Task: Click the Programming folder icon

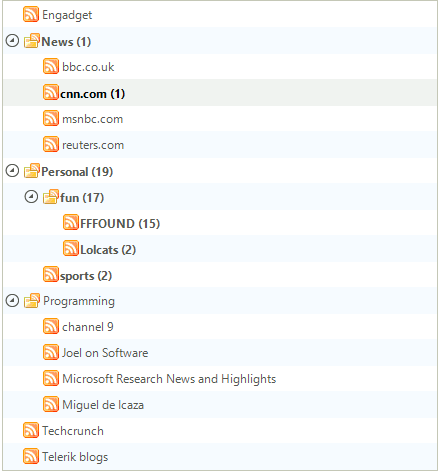Action: click(32, 301)
